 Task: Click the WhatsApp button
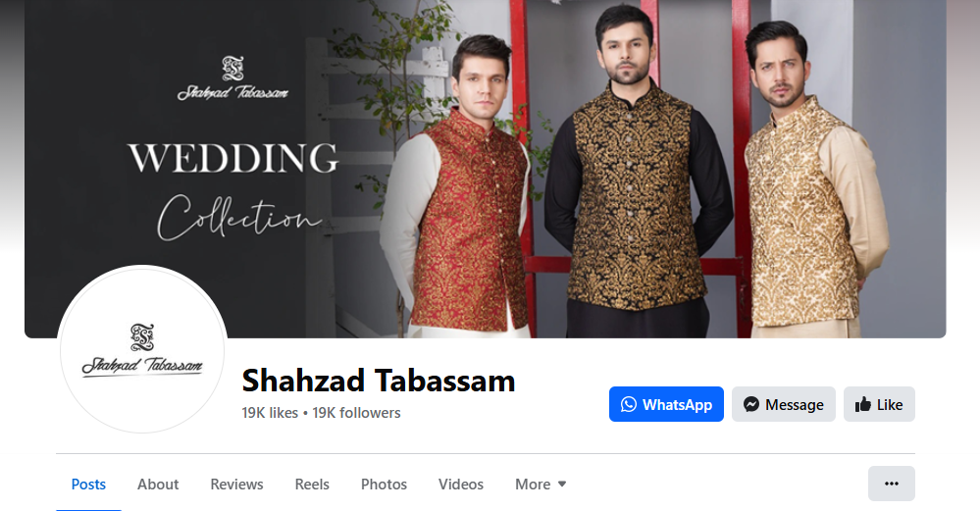pyautogui.click(x=666, y=404)
